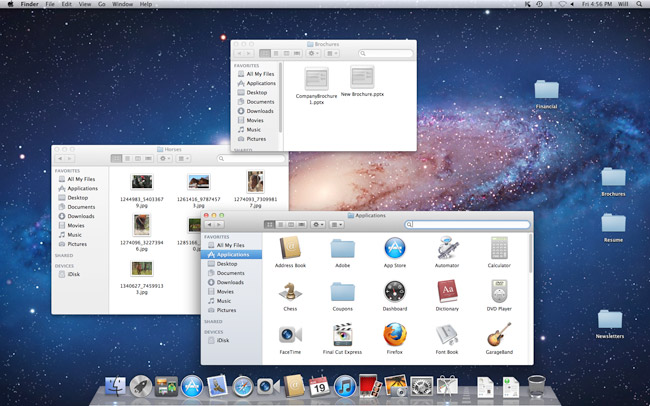Open Safari from the Dock
650x406 pixels.
(243, 385)
